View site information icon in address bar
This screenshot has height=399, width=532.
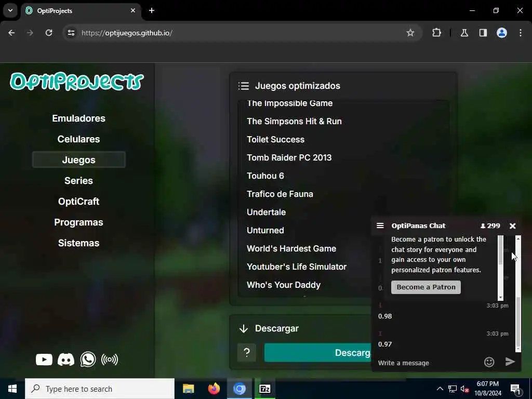click(x=71, y=33)
